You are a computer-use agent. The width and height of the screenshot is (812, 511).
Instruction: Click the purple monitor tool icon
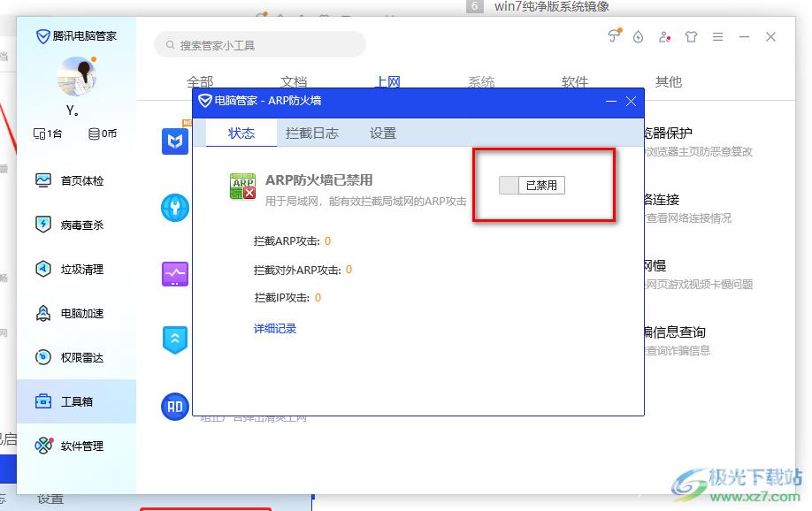pos(175,274)
